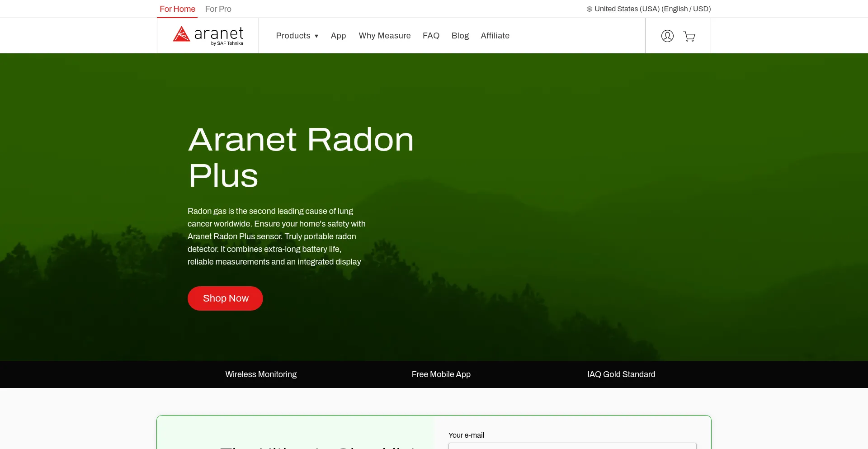Open the App menu item
Screen dimensions: 868x449
(x=338, y=36)
